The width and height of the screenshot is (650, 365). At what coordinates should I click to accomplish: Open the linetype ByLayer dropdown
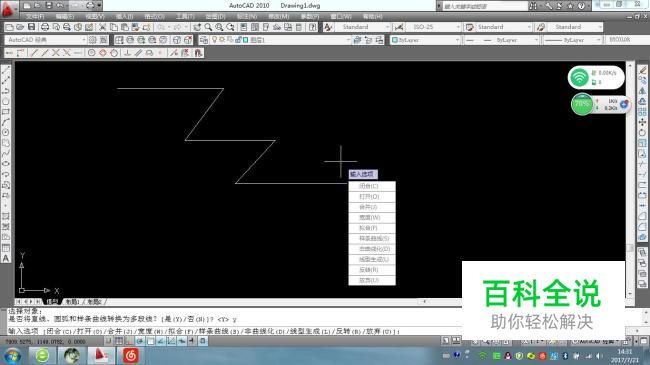[x=501, y=40]
